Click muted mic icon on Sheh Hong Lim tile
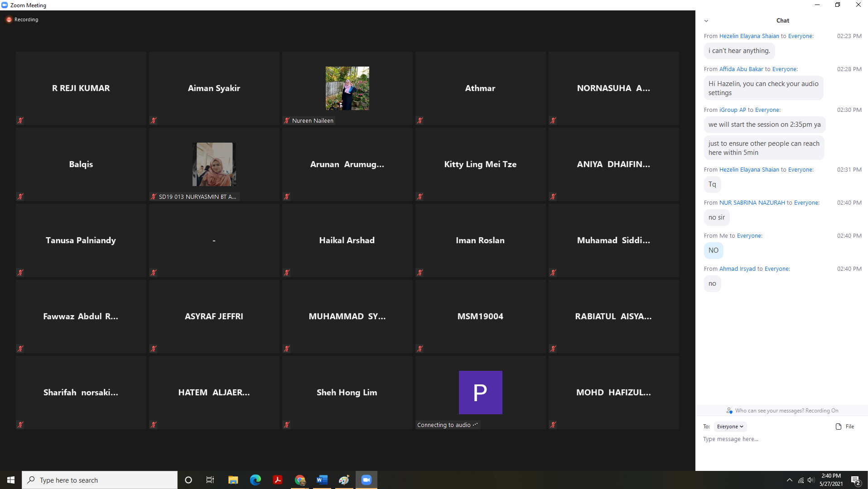This screenshot has height=489, width=868. (x=287, y=425)
